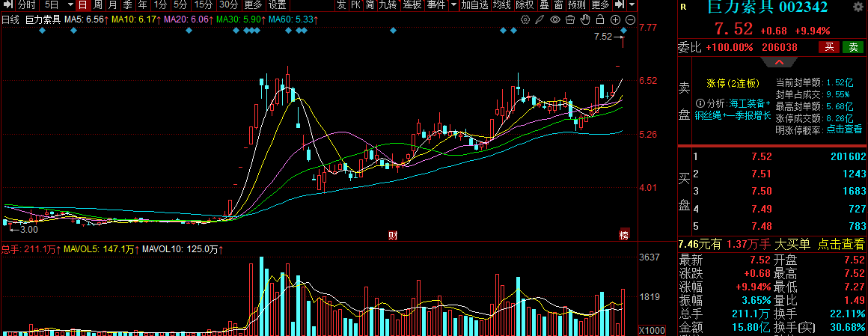Switch to 季 quarterly K-line

[127, 5]
